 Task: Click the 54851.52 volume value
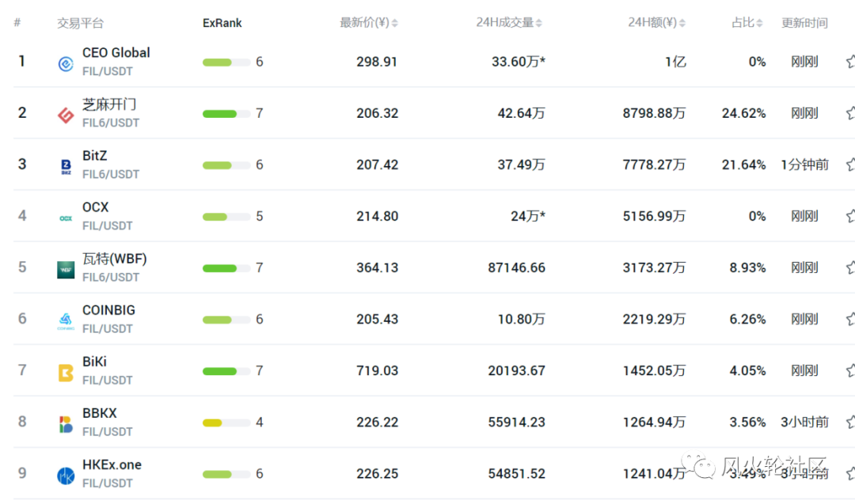(516, 473)
